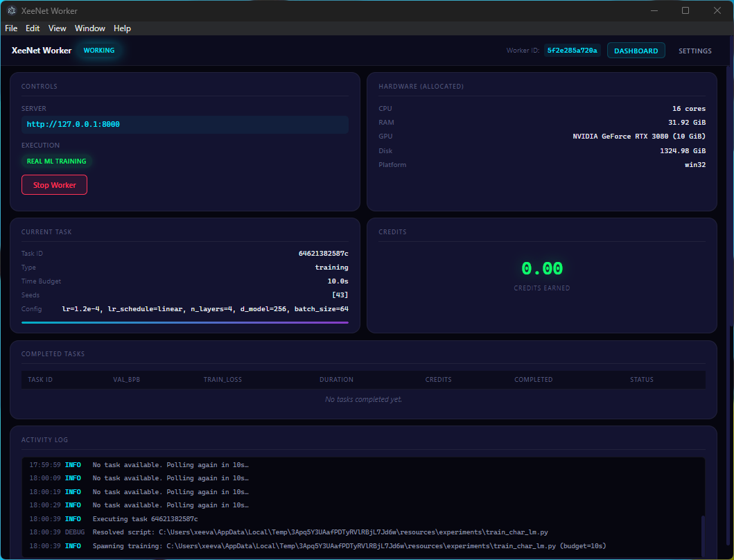Viewport: 734px width, 560px height.
Task: Open the View menu
Action: click(58, 28)
